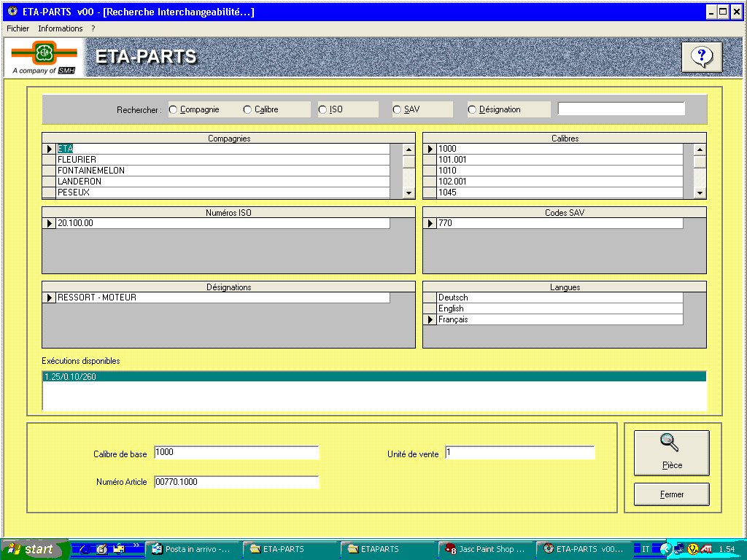The image size is (747, 560).
Task: Select the Compagnie radio button
Action: (x=173, y=109)
